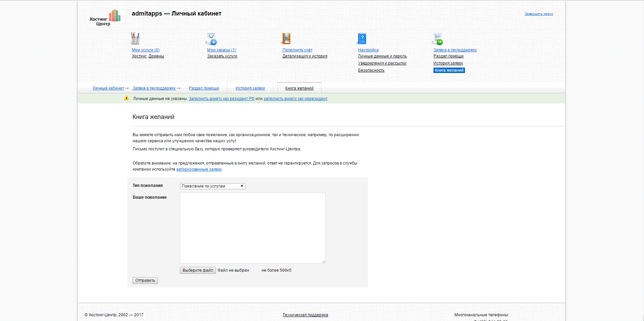Viewport: 644px width, 321px height.
Task: Click the account book icon above Пополнить счёт
Action: 286,39
